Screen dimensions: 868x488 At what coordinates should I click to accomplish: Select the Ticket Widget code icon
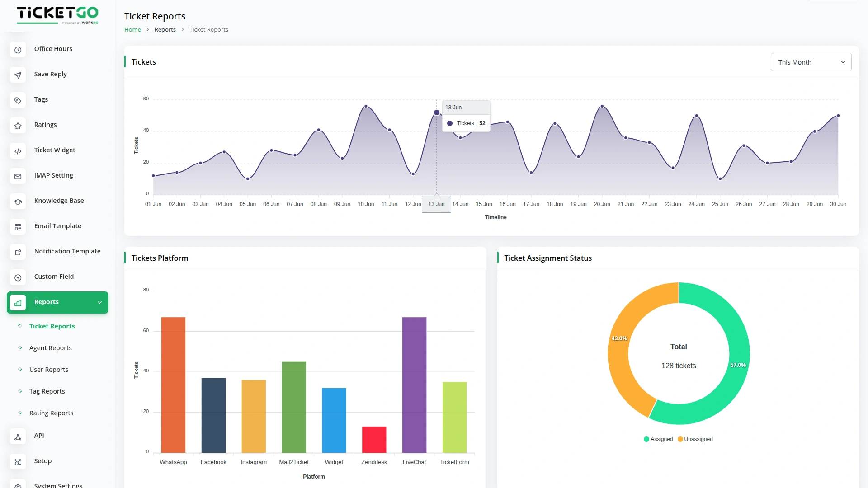(18, 151)
